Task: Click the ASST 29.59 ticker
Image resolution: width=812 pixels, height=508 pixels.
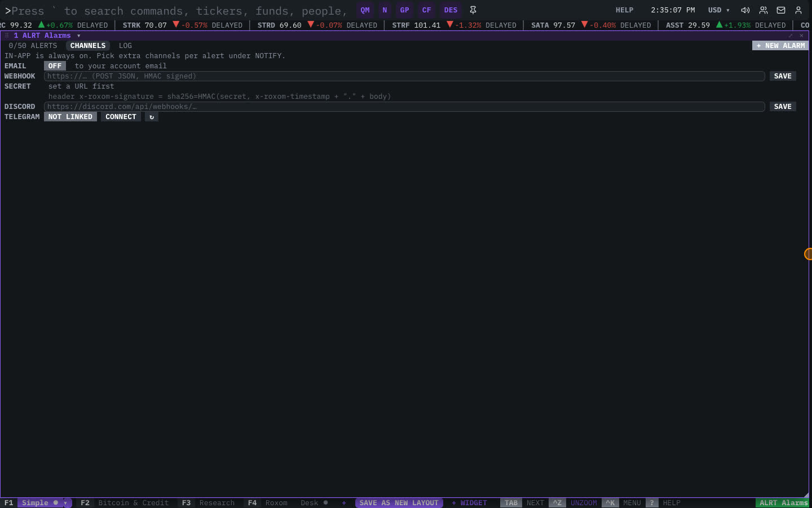Action: 725,25
